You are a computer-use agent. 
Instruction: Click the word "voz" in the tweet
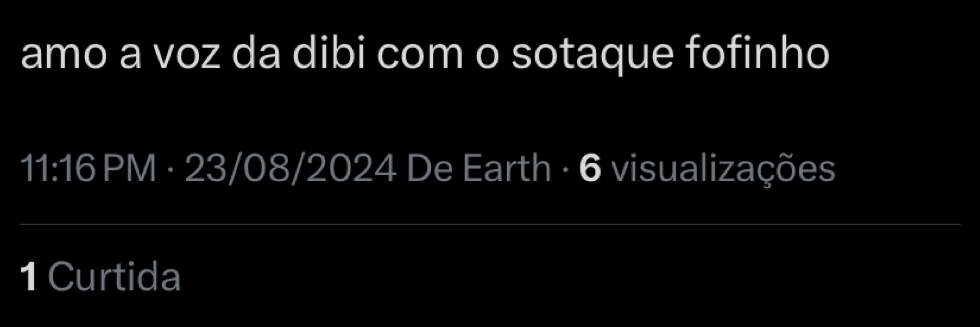click(x=187, y=56)
